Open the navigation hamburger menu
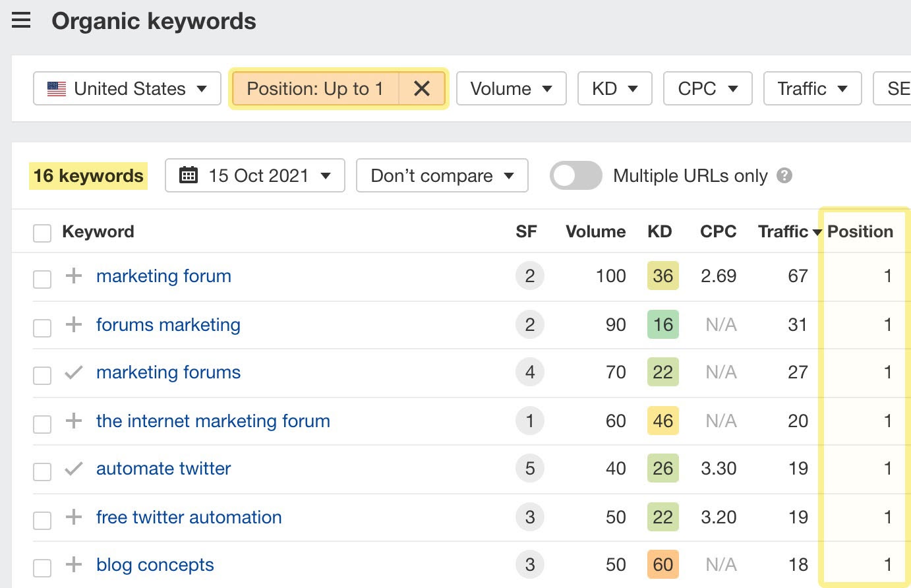The width and height of the screenshot is (911, 588). [x=21, y=20]
